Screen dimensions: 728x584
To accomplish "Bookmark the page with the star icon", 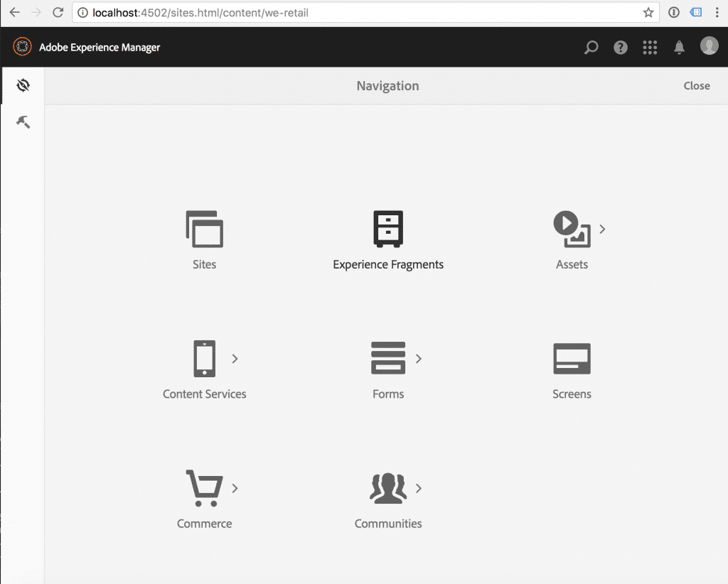I will coord(648,13).
